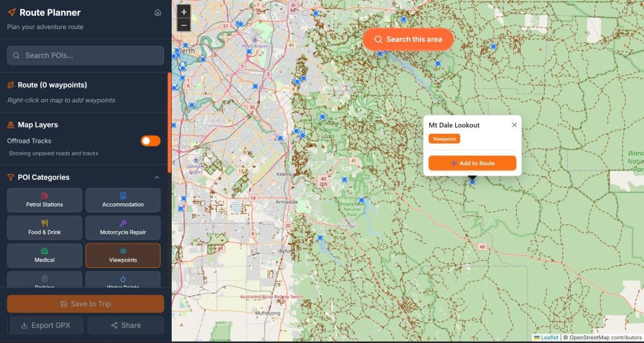Click the Perth Airport label on the map
The height and width of the screenshot is (343, 644).
pyautogui.click(x=256, y=45)
